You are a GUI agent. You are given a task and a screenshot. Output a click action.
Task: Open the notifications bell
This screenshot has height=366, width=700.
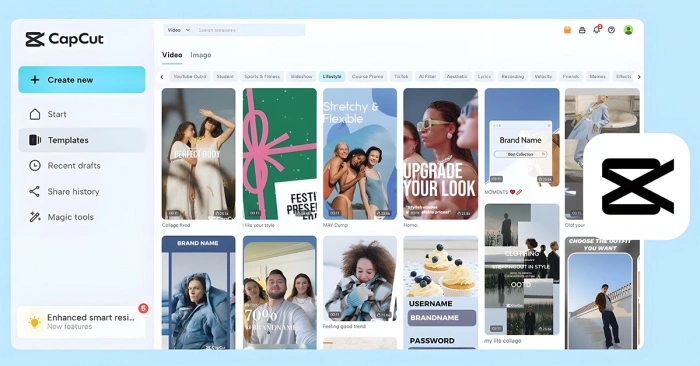596,30
